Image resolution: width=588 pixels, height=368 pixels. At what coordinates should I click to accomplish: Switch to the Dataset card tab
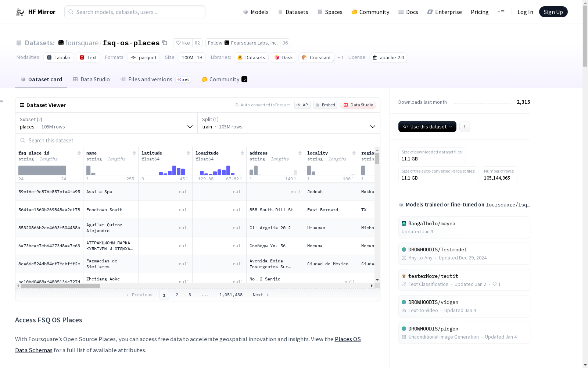click(41, 79)
